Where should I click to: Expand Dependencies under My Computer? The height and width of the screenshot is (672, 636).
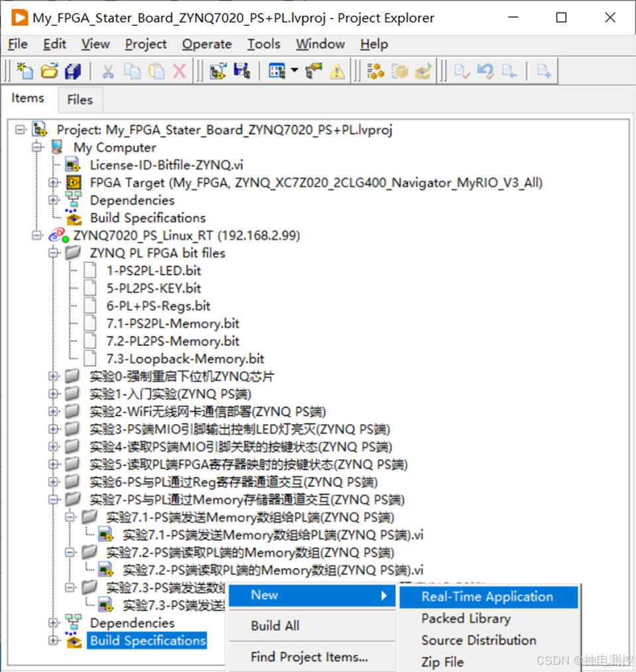(53, 200)
